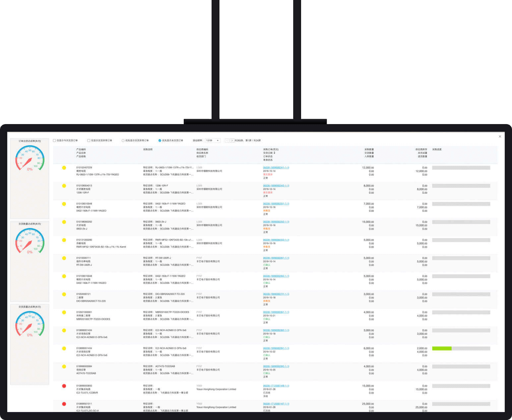Open order link 06330-190900029(1-1-1)
The height and width of the screenshot is (420, 512).
click(276, 348)
